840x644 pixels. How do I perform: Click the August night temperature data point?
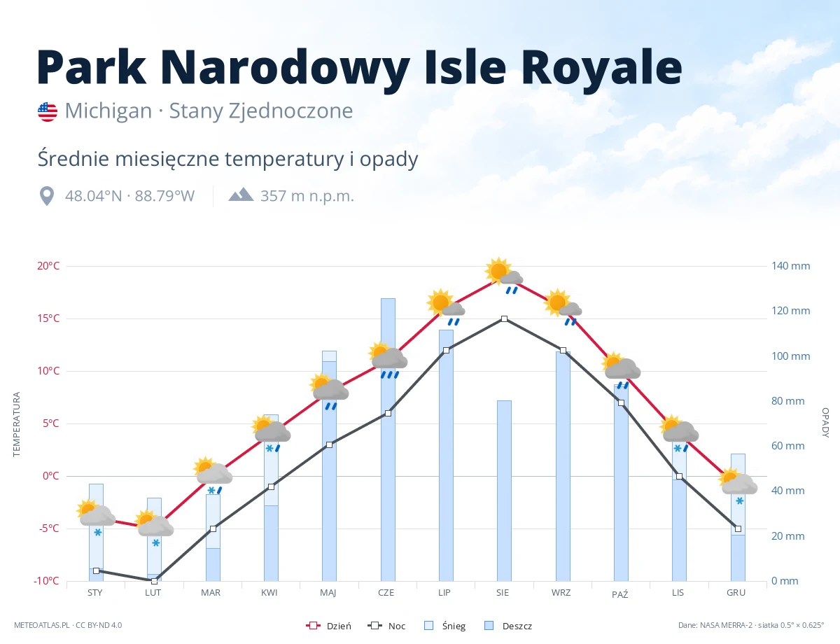pyautogui.click(x=504, y=318)
